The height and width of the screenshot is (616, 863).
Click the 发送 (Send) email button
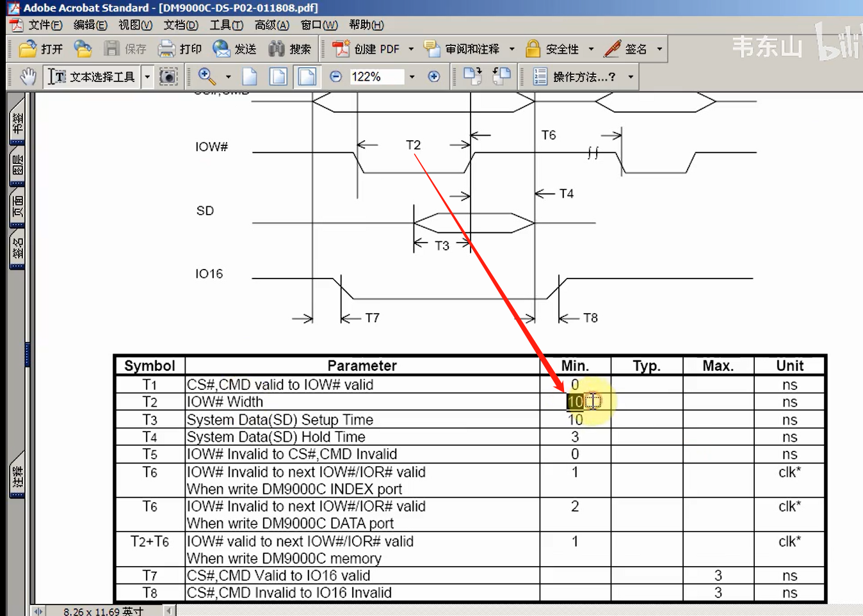[234, 49]
